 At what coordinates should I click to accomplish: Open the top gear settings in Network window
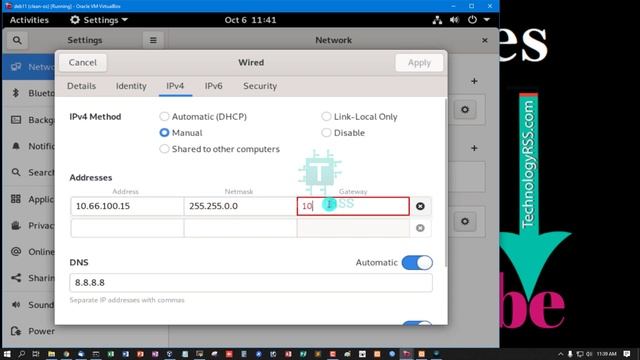(465, 109)
